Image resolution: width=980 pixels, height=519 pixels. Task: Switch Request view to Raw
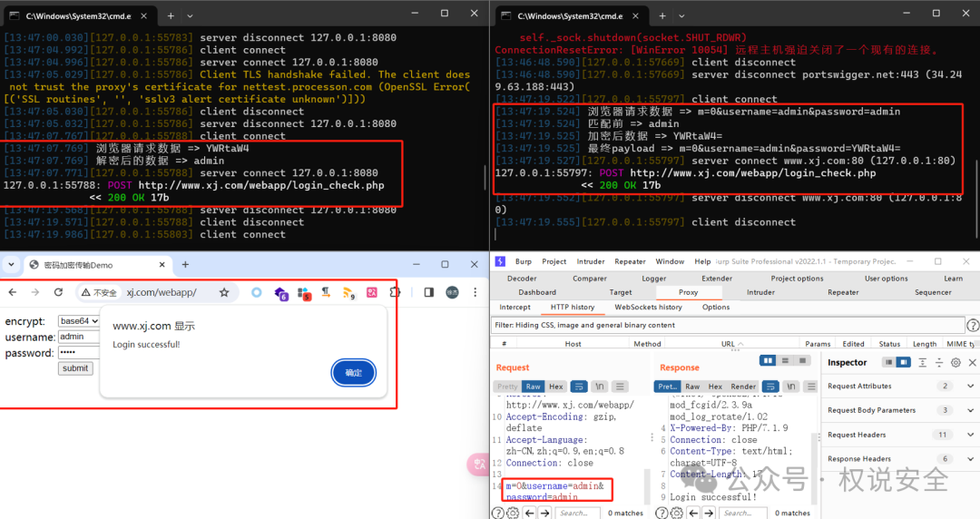[534, 387]
